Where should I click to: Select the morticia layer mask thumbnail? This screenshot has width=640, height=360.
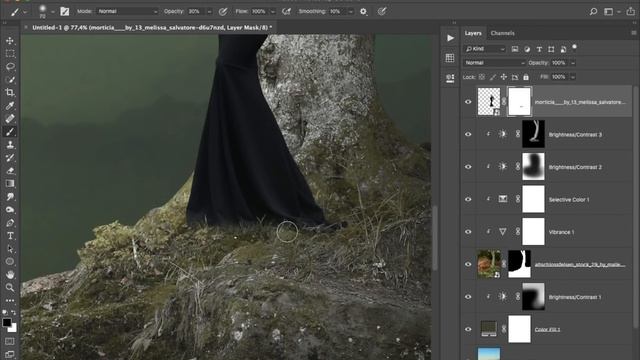pyautogui.click(x=519, y=102)
